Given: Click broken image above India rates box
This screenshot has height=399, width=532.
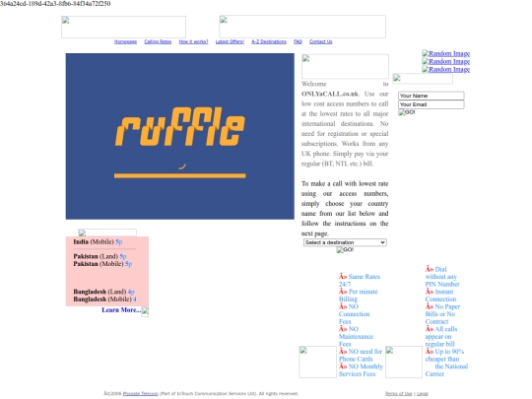Looking at the screenshot, I should (107, 233).
